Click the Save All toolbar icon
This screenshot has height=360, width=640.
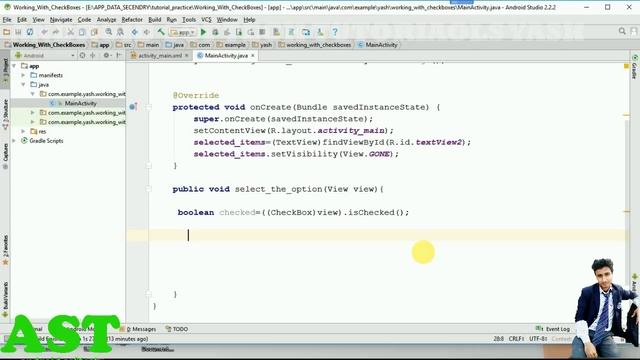pyautogui.click(x=18, y=32)
